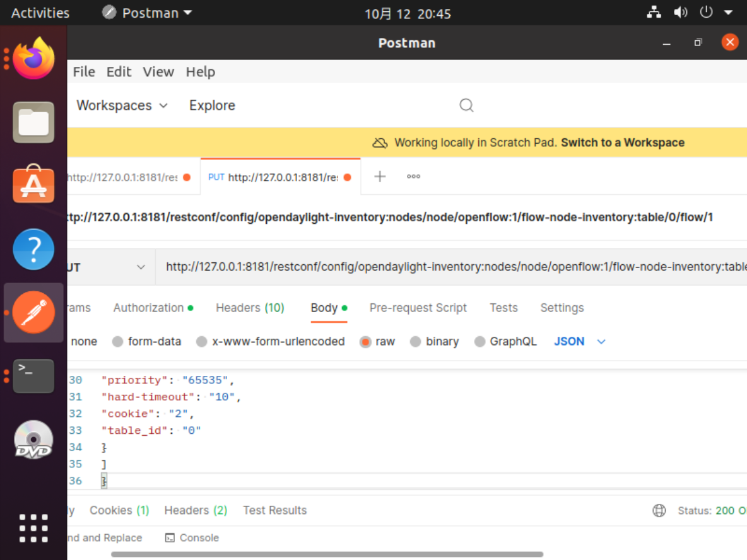Click Switch to a Workspace link
This screenshot has height=560, width=747.
pos(622,143)
